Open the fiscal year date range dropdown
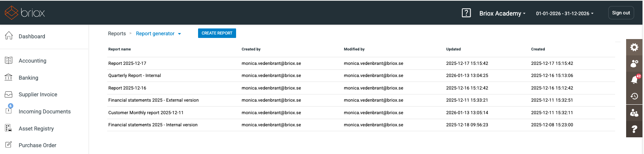Viewport: 644px width, 154px height. 565,13
